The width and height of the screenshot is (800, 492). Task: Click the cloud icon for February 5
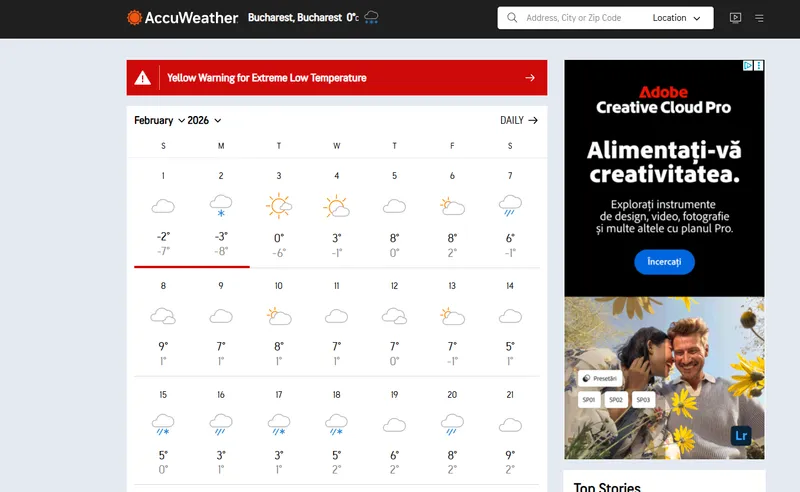394,207
